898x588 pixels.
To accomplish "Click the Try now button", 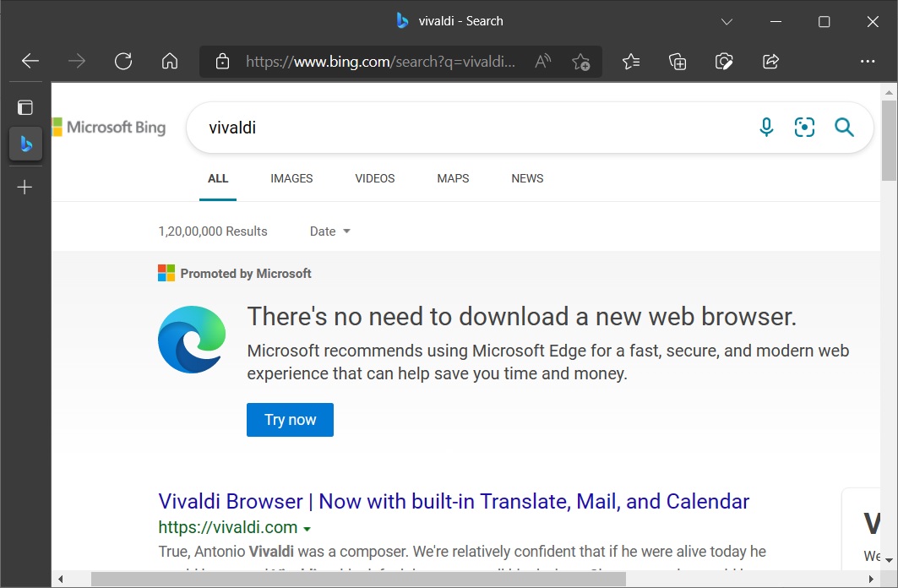I will coord(290,420).
